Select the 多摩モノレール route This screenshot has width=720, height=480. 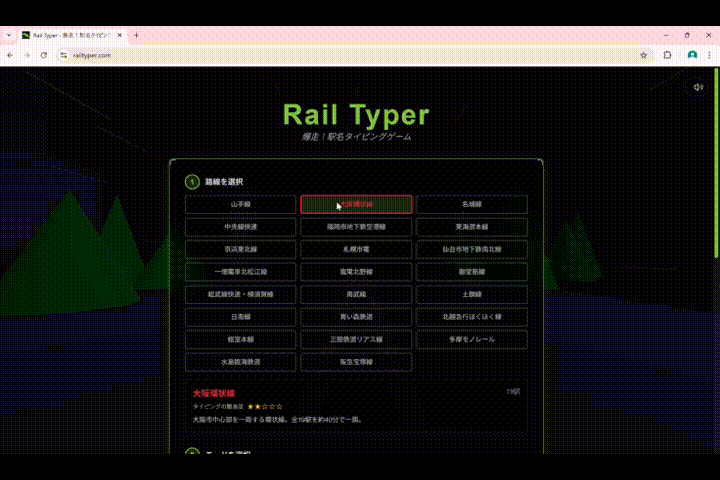pyautogui.click(x=472, y=339)
